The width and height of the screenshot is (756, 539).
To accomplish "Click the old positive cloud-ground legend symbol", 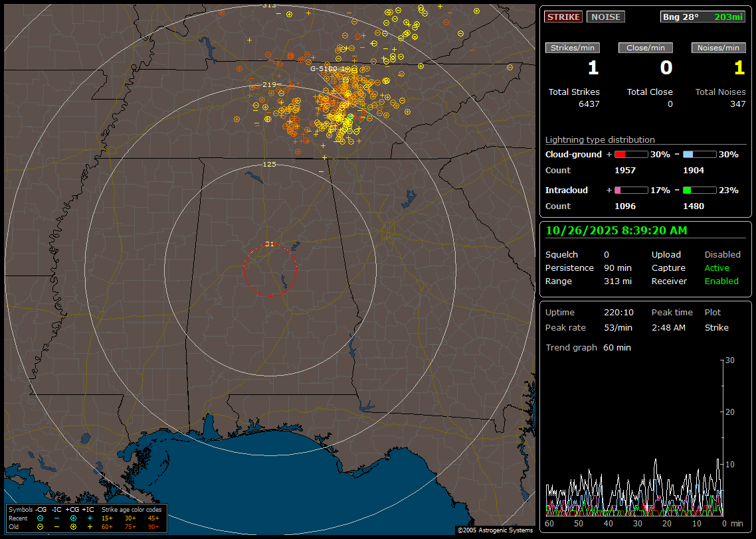I will coord(73,526).
